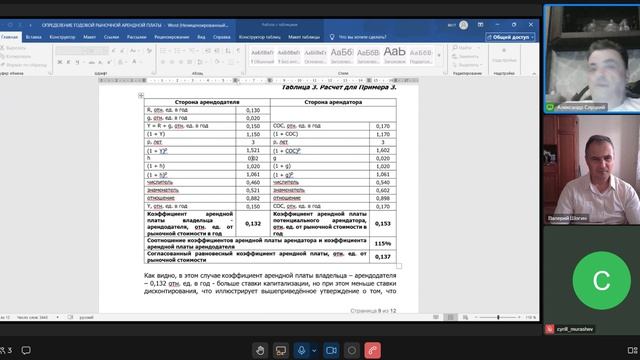
Task: Open the Ссылки ribbon tab
Action: (111, 37)
